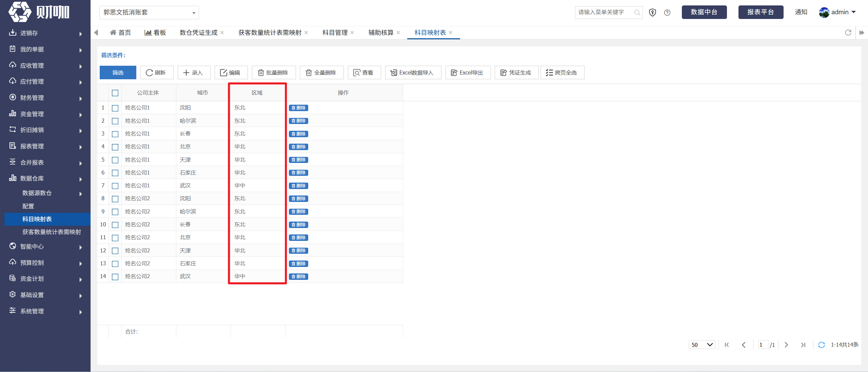
Task: Open the page size 50 dropdown
Action: (702, 345)
